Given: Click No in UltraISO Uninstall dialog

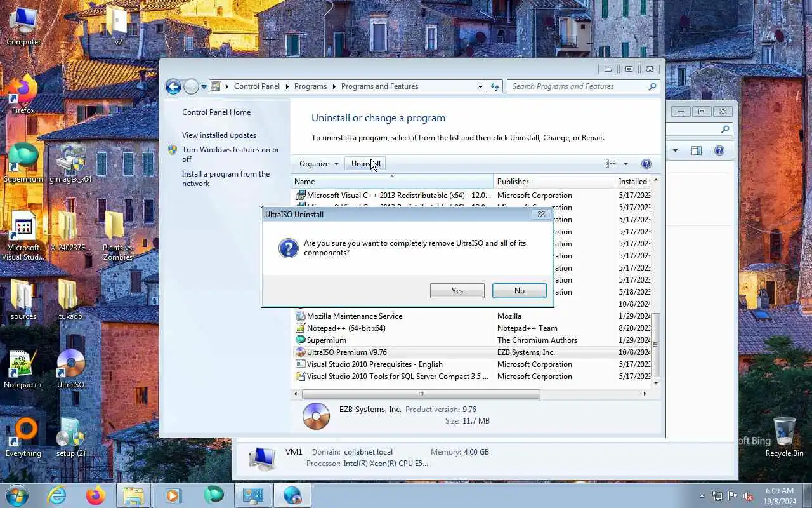Looking at the screenshot, I should pyautogui.click(x=519, y=291).
